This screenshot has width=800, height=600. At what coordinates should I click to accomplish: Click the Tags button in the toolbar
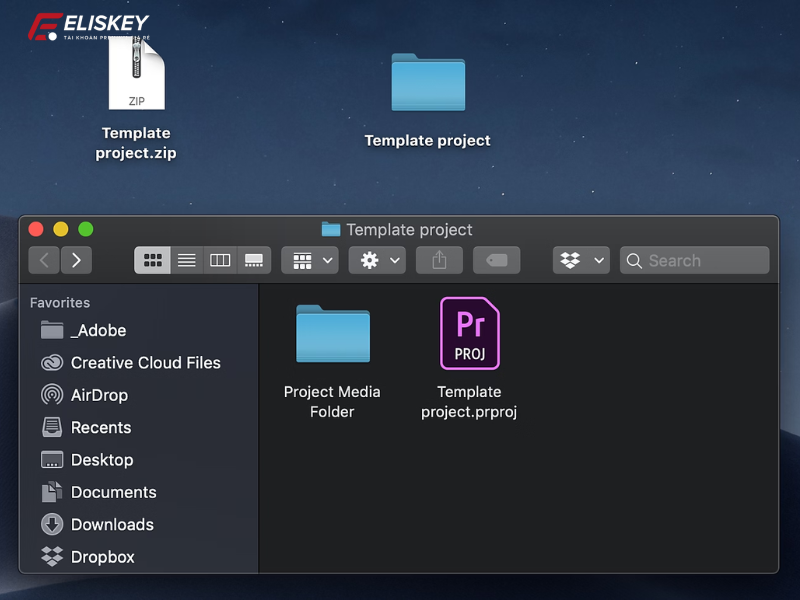[x=497, y=260]
